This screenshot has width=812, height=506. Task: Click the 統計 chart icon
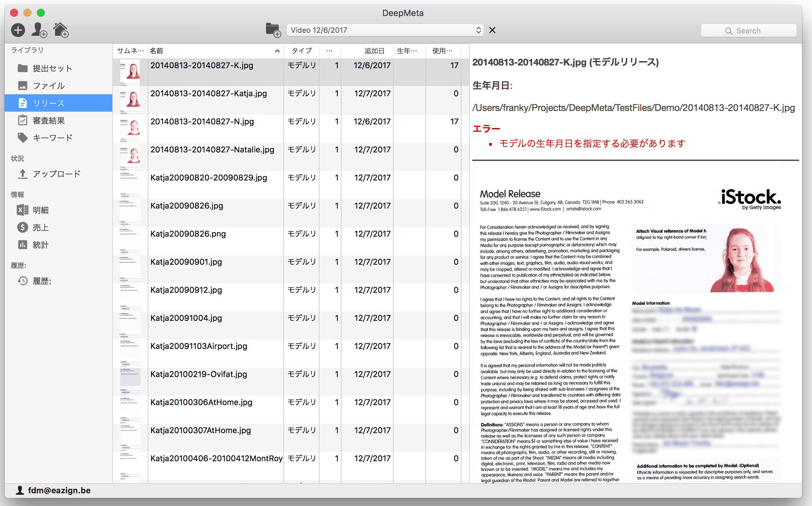pos(22,245)
